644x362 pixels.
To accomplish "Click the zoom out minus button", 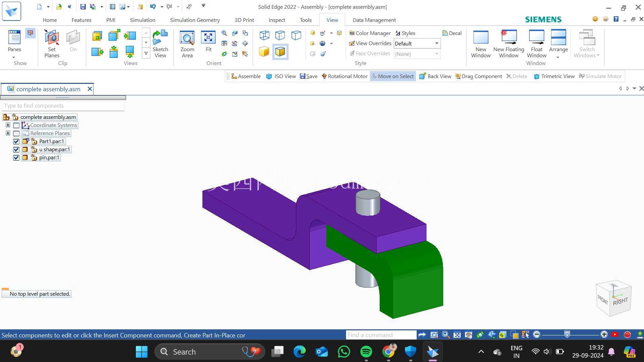I will click(537, 335).
